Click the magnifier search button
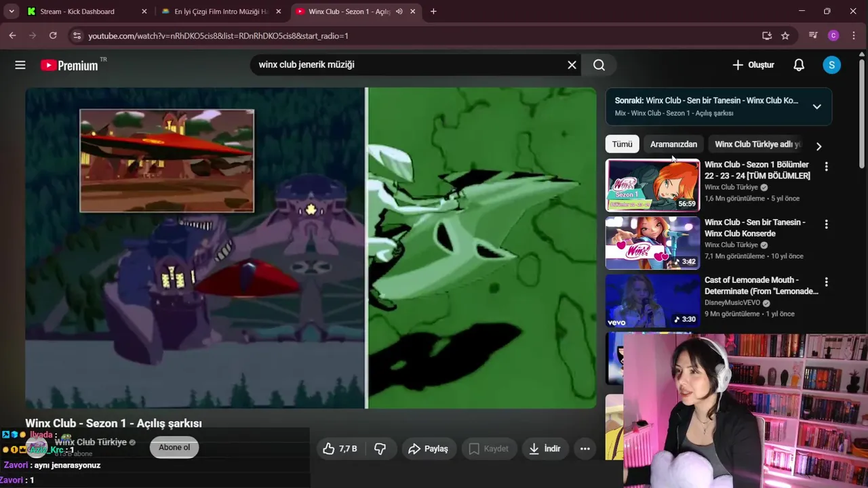868x488 pixels. (x=599, y=65)
